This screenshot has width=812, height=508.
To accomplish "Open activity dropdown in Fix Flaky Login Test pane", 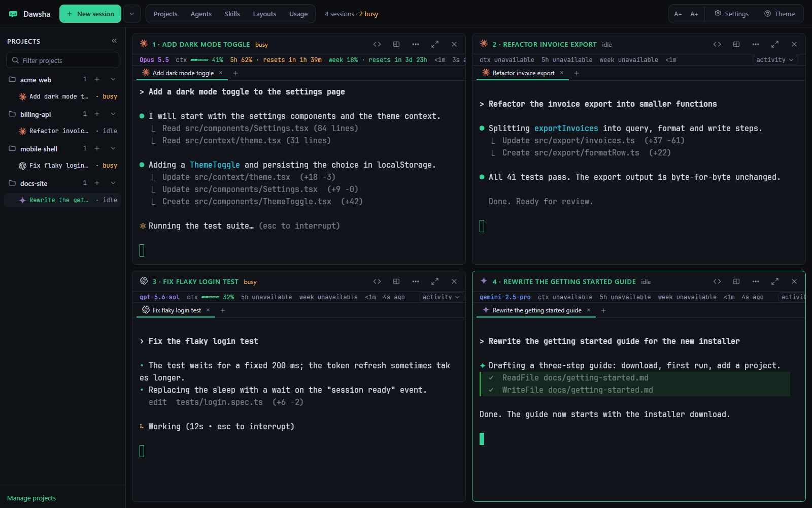I will point(441,297).
